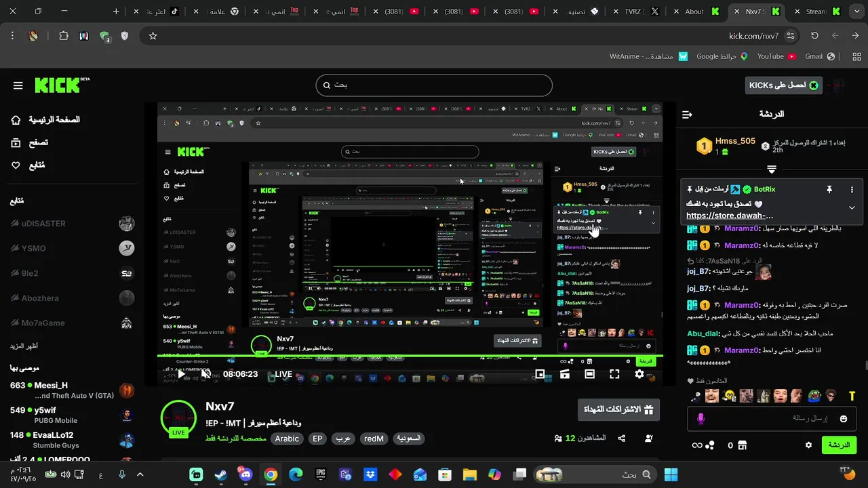
Task: Open the Browse sidebar item
Action: click(x=30, y=142)
